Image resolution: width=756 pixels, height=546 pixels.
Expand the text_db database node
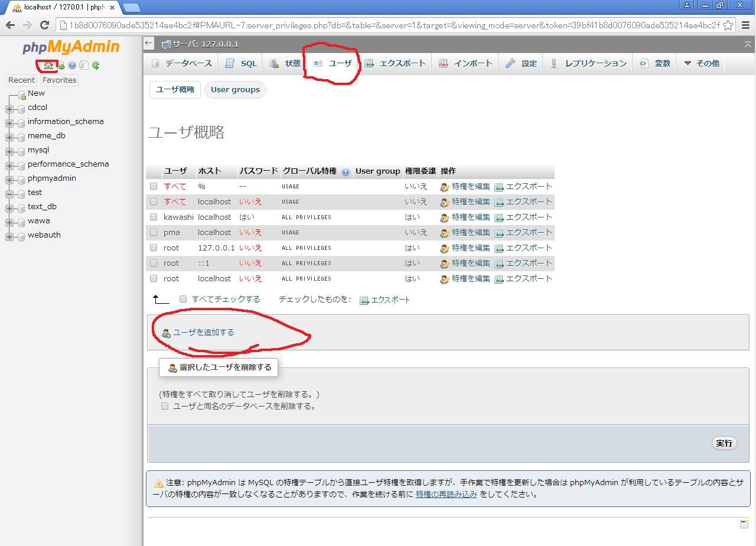9,208
